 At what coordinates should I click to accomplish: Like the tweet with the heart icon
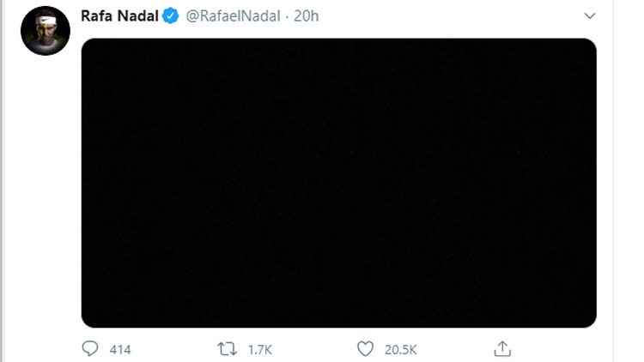pos(365,348)
